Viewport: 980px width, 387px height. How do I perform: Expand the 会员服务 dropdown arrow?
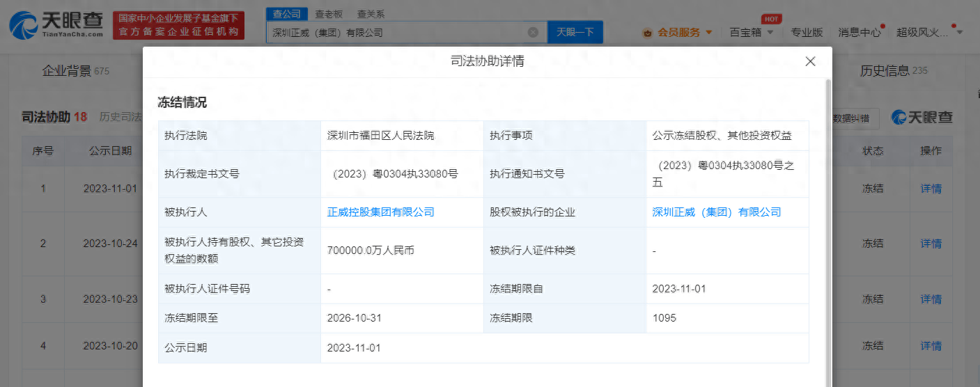click(709, 32)
